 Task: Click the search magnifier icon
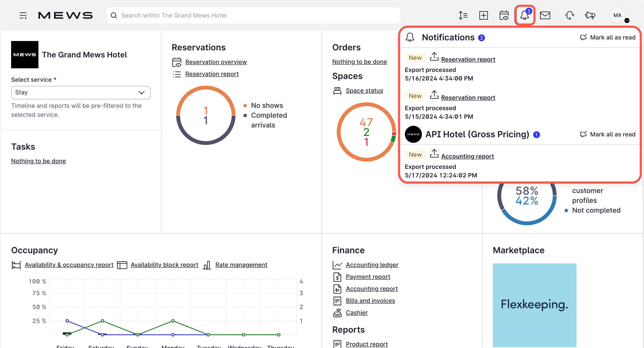[x=114, y=16]
